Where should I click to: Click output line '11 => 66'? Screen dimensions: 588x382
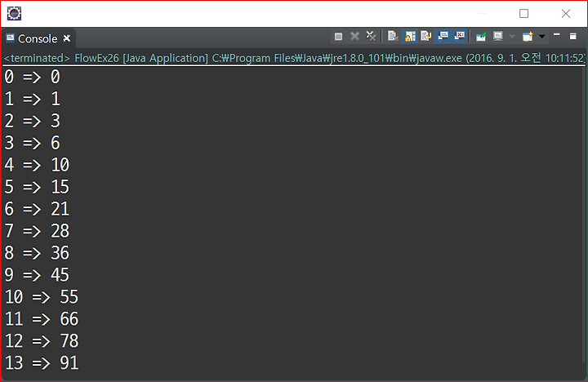pos(42,319)
